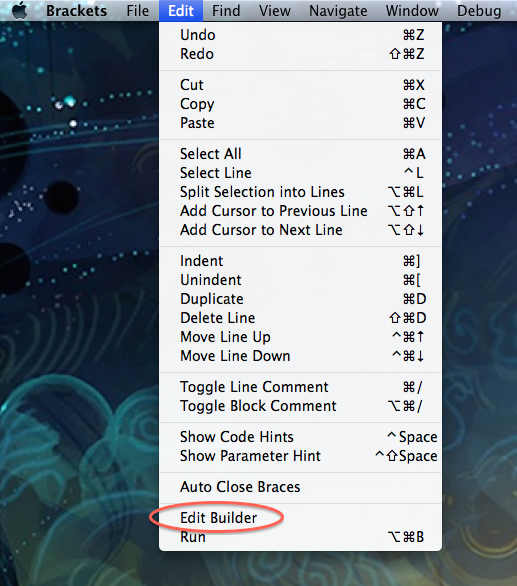
Task: Open the View menu
Action: 275,10
